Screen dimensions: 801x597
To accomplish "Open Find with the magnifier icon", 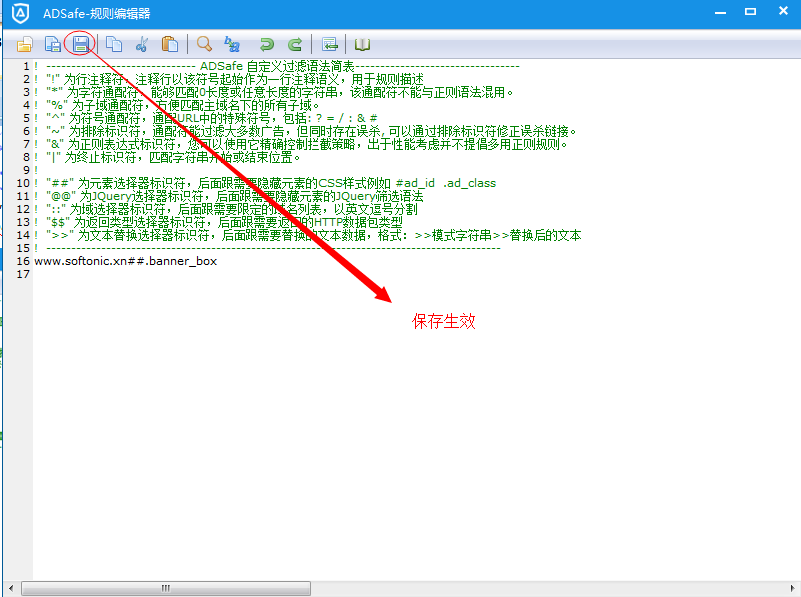I will (204, 44).
